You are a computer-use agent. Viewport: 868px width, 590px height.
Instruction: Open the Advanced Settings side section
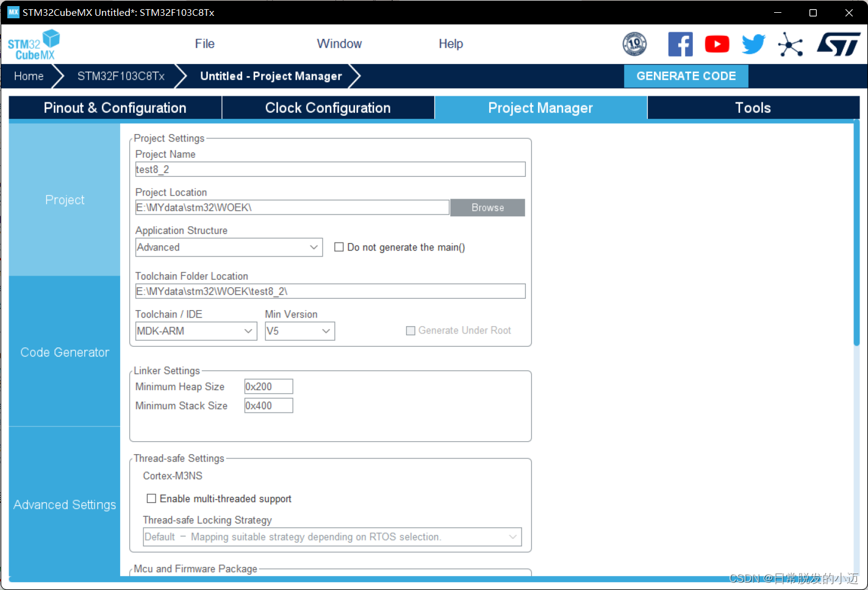pos(65,505)
